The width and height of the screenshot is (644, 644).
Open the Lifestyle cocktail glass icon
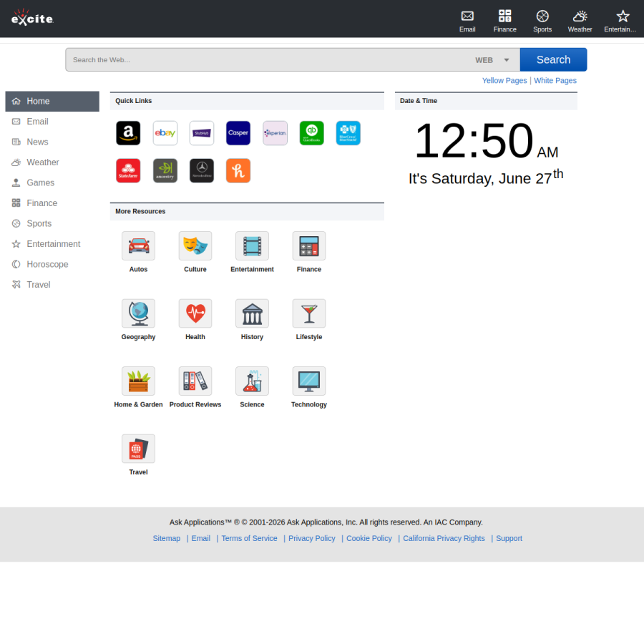(x=309, y=313)
